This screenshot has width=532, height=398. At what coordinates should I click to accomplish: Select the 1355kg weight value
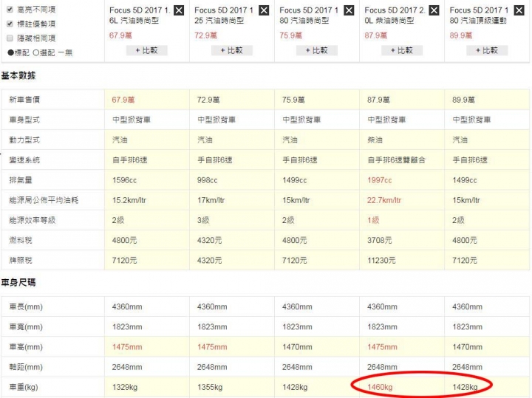(x=210, y=387)
